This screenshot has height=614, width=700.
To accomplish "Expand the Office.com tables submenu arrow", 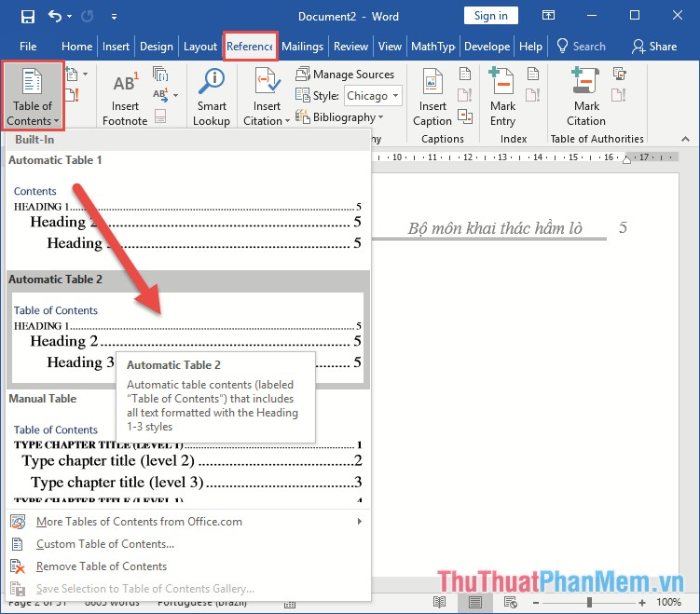I will coord(360,521).
